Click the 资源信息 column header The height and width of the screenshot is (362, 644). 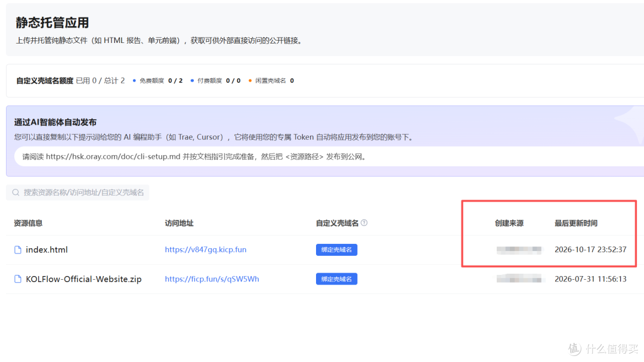pos(28,223)
